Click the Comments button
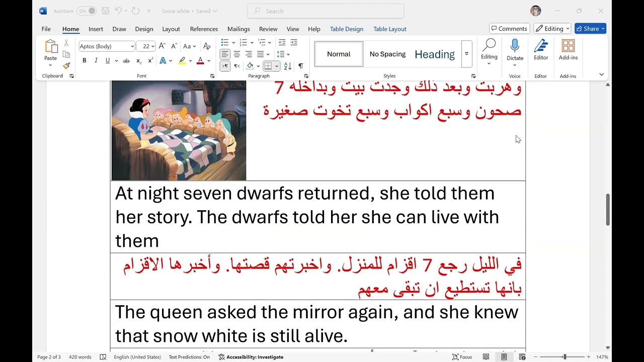Viewport: 644px width, 362px height. tap(509, 29)
